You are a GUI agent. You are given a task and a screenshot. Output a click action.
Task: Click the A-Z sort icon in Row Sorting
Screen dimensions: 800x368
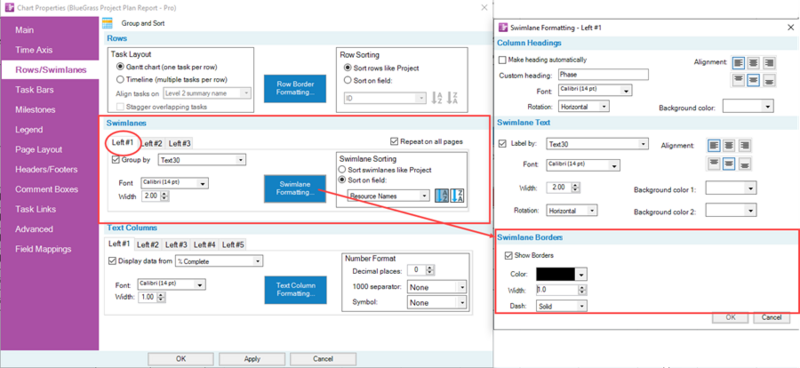click(x=437, y=98)
